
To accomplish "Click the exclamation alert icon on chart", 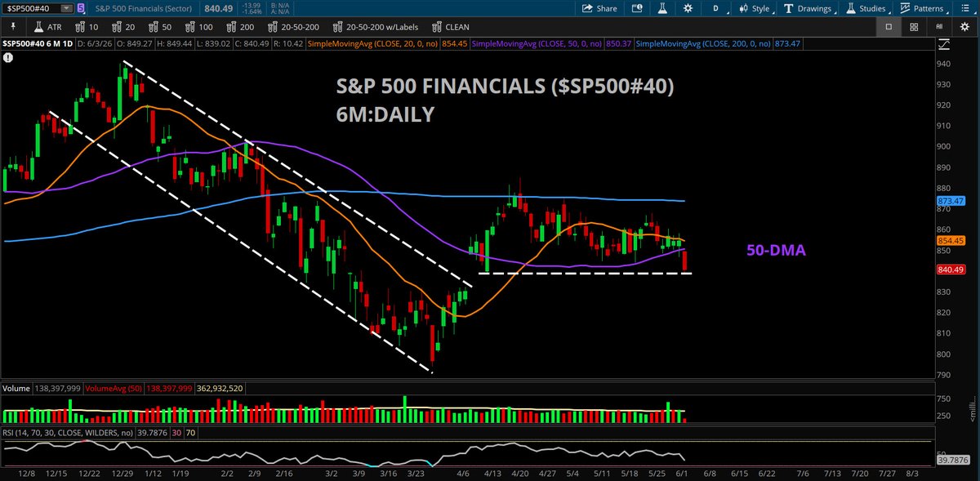I will point(8,58).
